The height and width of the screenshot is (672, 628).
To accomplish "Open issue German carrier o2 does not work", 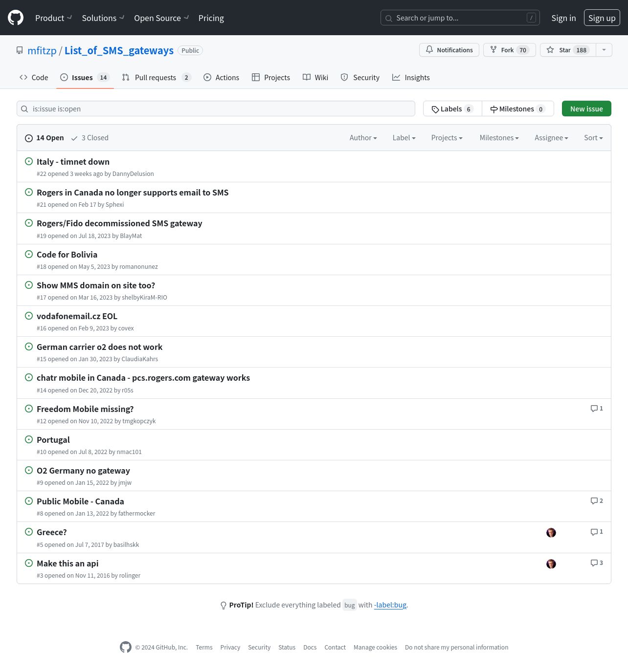I will [x=99, y=347].
